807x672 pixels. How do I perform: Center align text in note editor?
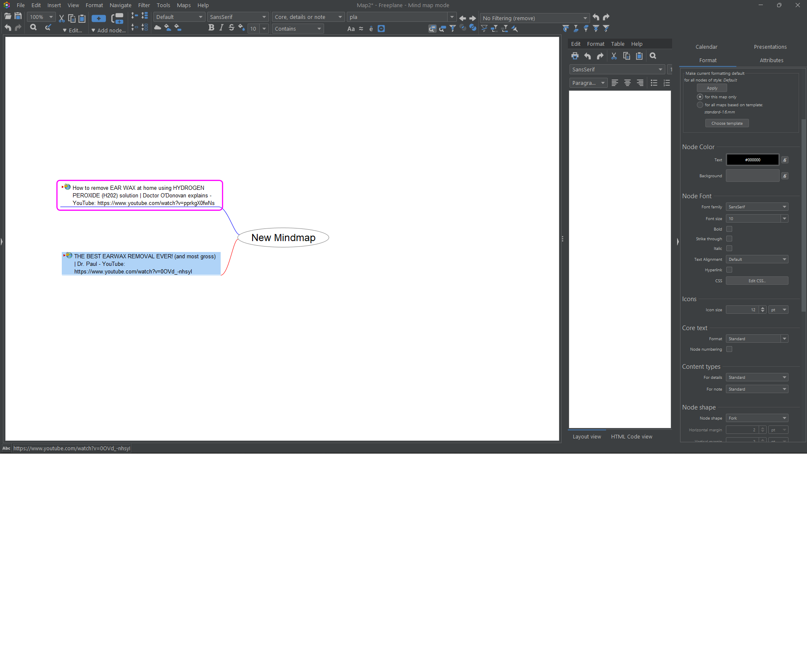coord(627,83)
